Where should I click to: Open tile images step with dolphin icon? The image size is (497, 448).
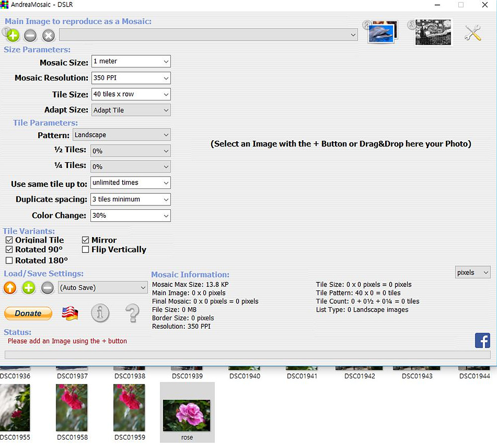point(382,32)
